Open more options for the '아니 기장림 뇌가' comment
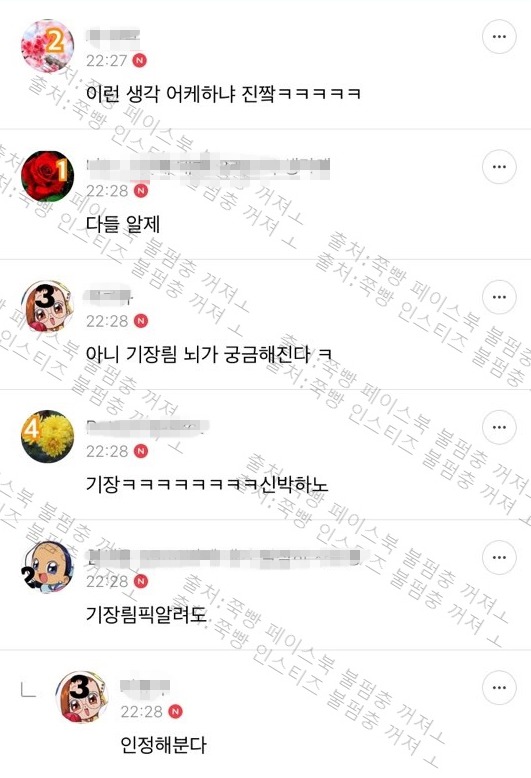Image resolution: width=531 pixels, height=778 pixels. coord(499,297)
